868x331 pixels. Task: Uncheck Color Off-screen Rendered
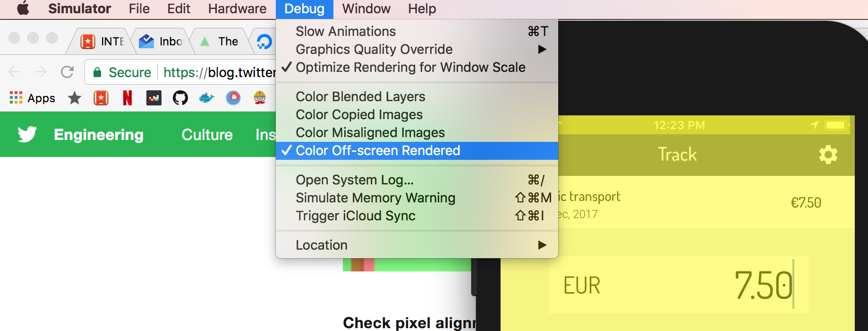(378, 151)
